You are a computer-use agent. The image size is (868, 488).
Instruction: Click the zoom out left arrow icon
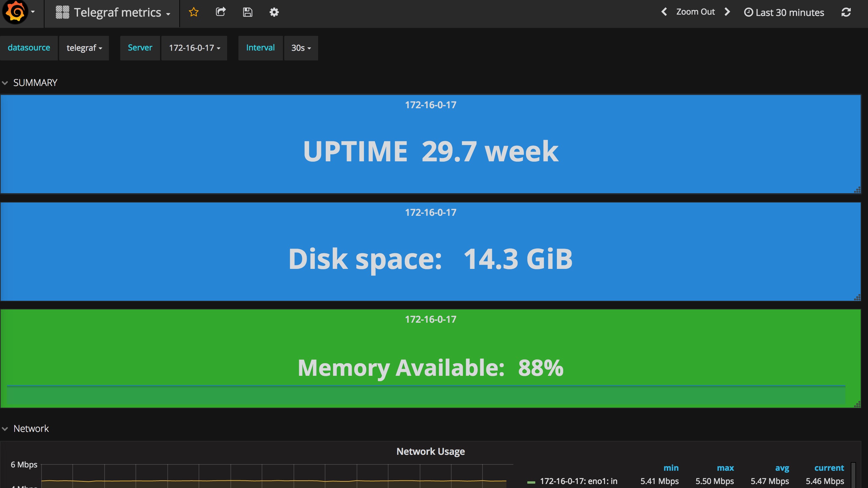(663, 12)
